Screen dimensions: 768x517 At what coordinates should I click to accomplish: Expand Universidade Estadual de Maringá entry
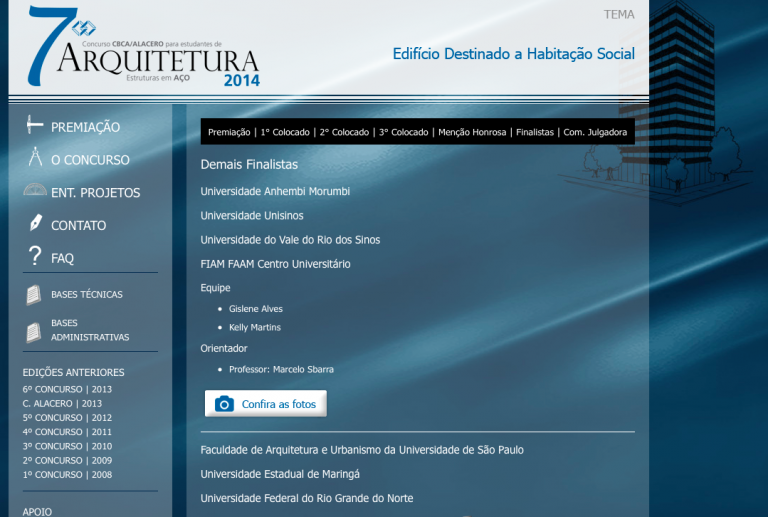pyautogui.click(x=280, y=474)
